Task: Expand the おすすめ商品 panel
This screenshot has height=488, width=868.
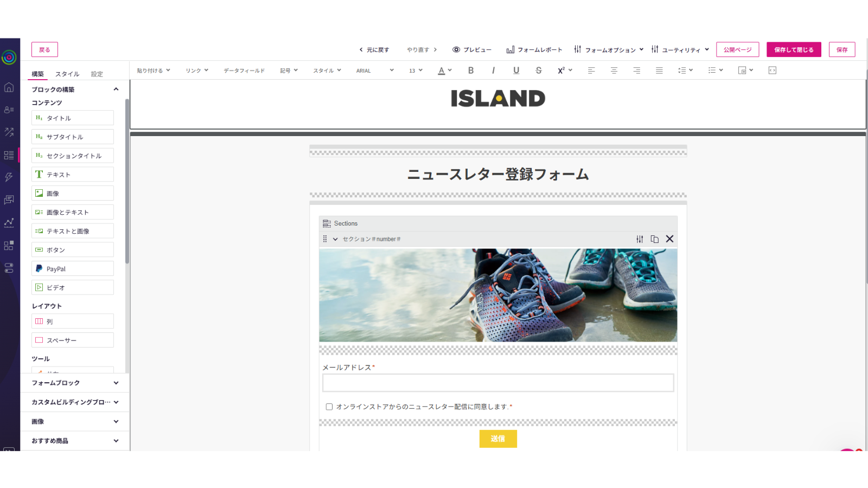Action: coord(75,441)
